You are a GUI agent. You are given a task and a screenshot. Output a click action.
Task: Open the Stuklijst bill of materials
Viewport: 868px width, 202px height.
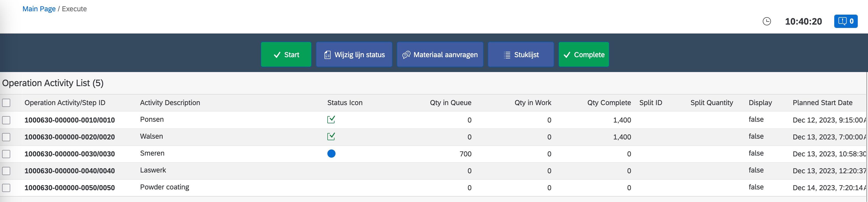[x=521, y=54]
